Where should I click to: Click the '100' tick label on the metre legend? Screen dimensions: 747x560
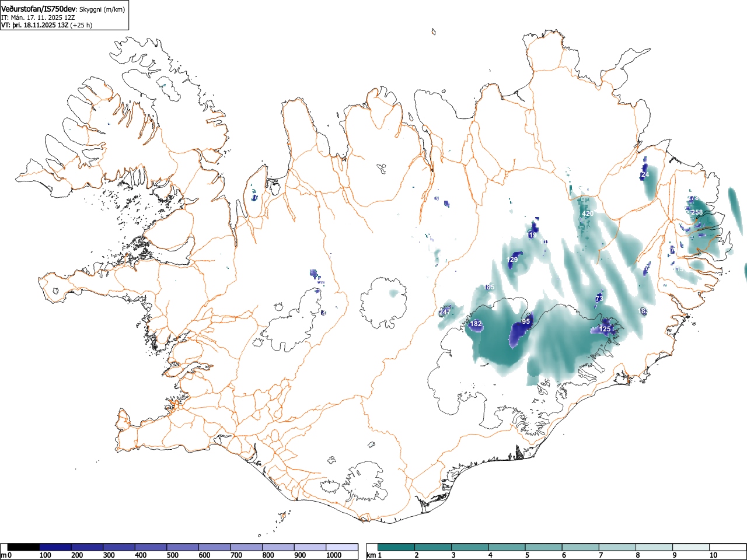[x=46, y=555]
